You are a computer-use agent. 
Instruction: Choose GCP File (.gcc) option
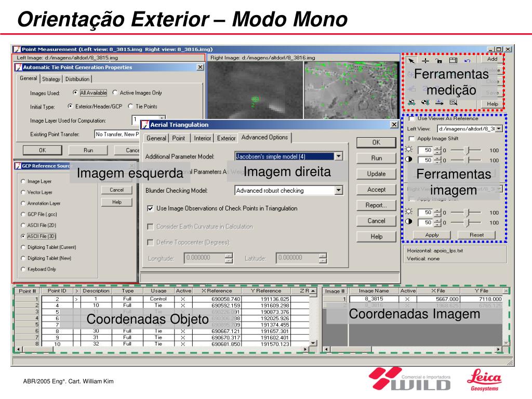tap(23, 214)
